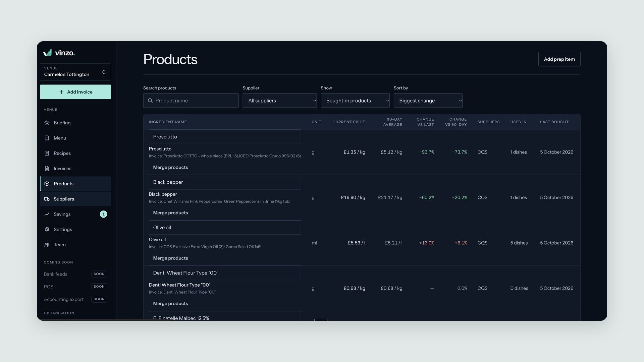Screen dimensions: 644x362
Task: Click the Add invoice button
Action: coord(75,92)
